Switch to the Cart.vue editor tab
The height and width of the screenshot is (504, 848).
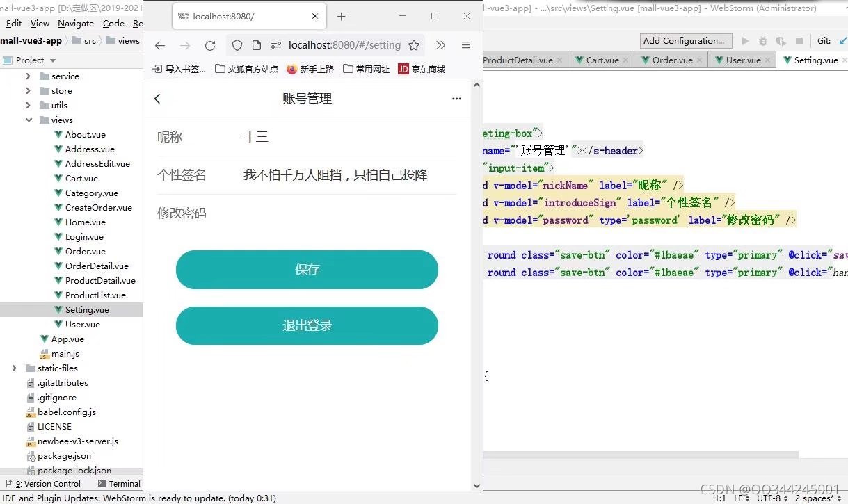click(602, 60)
